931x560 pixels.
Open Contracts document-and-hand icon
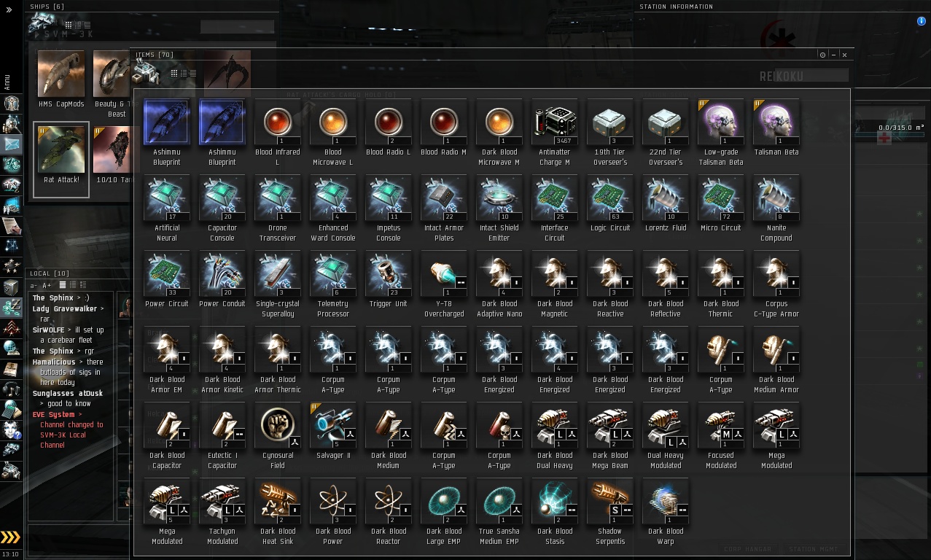click(x=11, y=225)
